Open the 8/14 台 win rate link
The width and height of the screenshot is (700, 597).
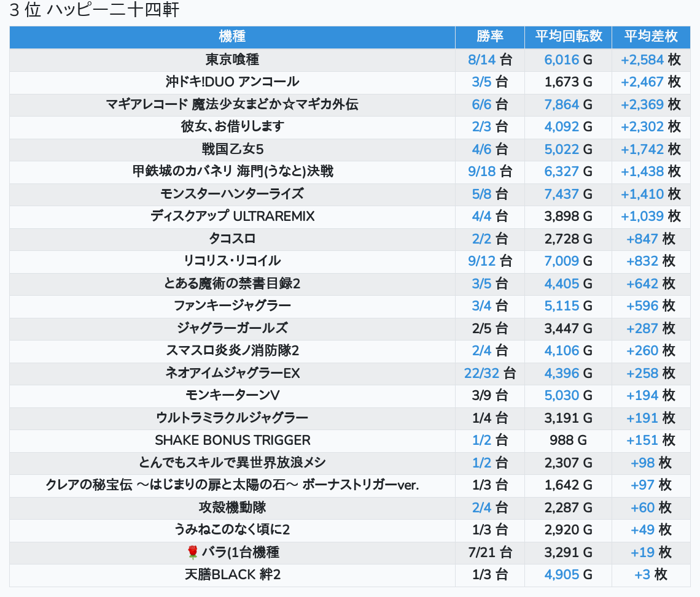pyautogui.click(x=490, y=60)
